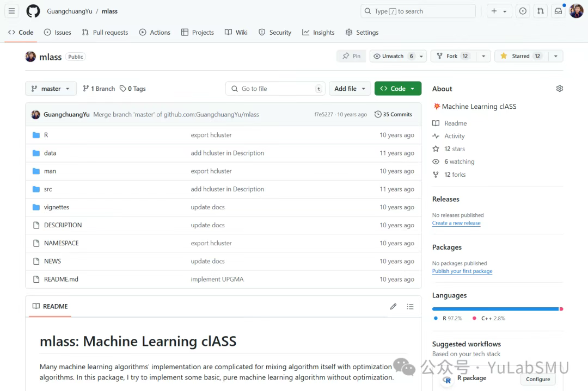Viewport: 588px width, 391px height.
Task: Open the 35 Commits history link
Action: (x=394, y=115)
